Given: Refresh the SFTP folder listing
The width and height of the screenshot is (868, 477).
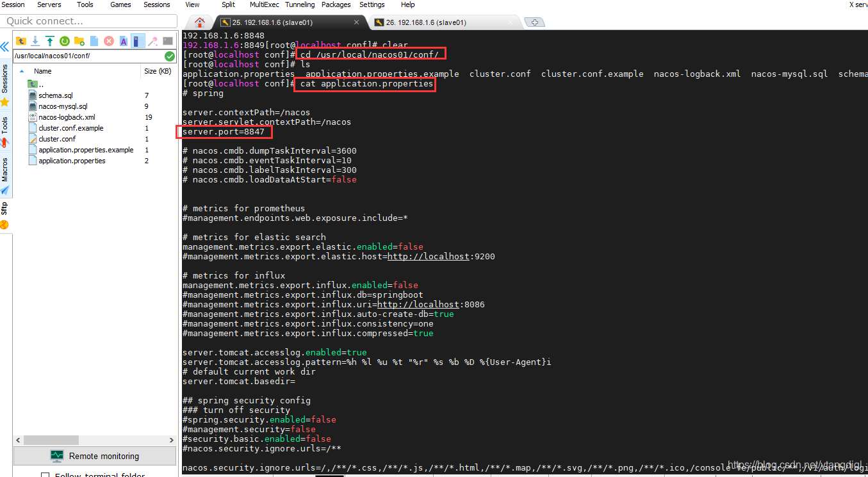Looking at the screenshot, I should (x=65, y=41).
